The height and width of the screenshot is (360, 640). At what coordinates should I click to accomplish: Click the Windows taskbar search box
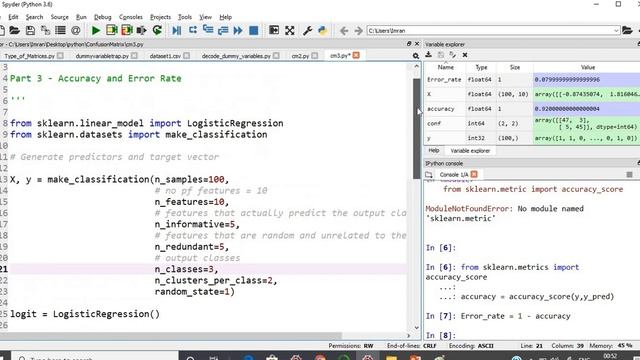click(95, 357)
